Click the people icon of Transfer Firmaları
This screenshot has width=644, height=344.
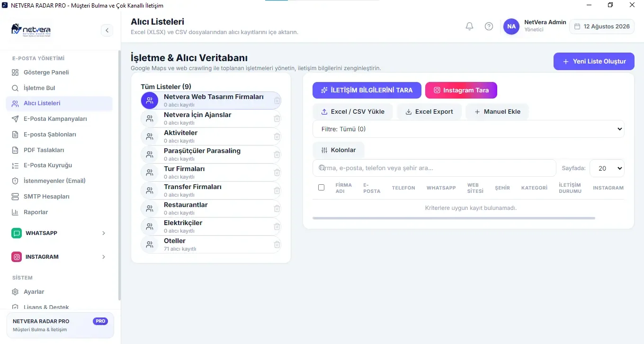pos(150,190)
